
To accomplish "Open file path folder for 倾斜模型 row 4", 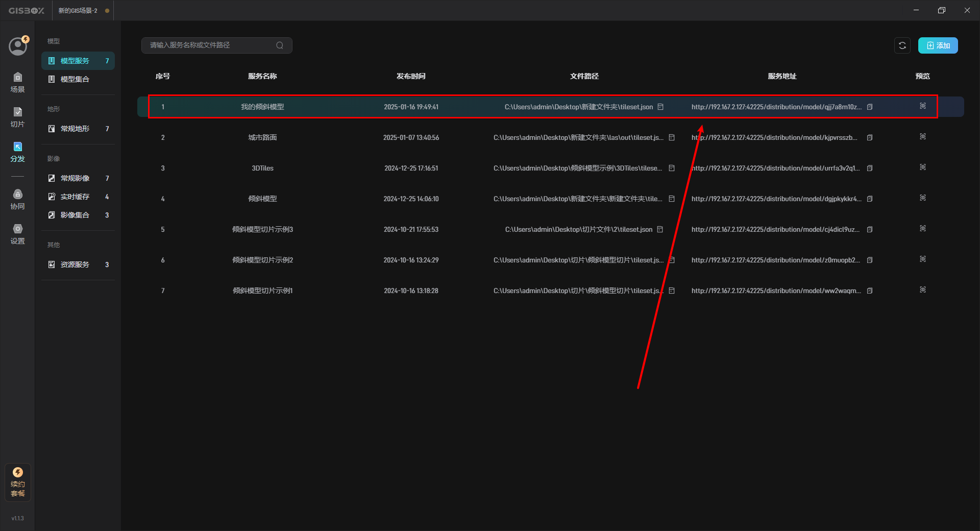I will pos(672,199).
